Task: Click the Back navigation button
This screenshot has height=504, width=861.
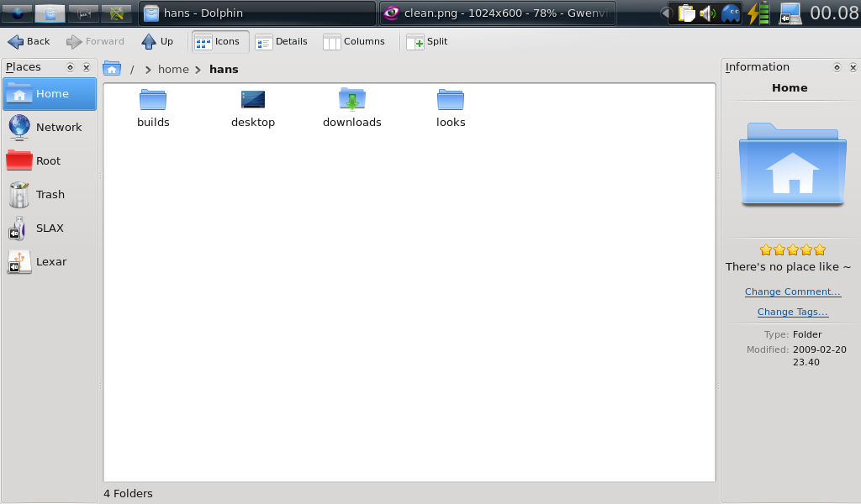Action: (29, 41)
